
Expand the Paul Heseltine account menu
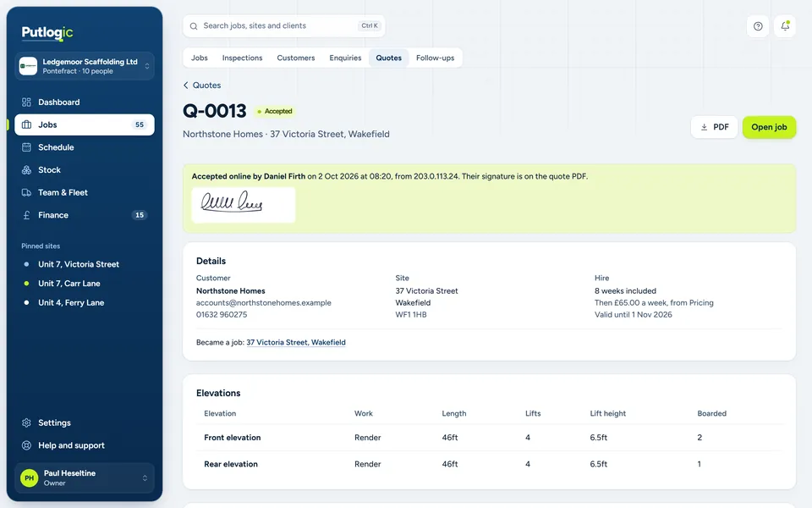point(85,478)
